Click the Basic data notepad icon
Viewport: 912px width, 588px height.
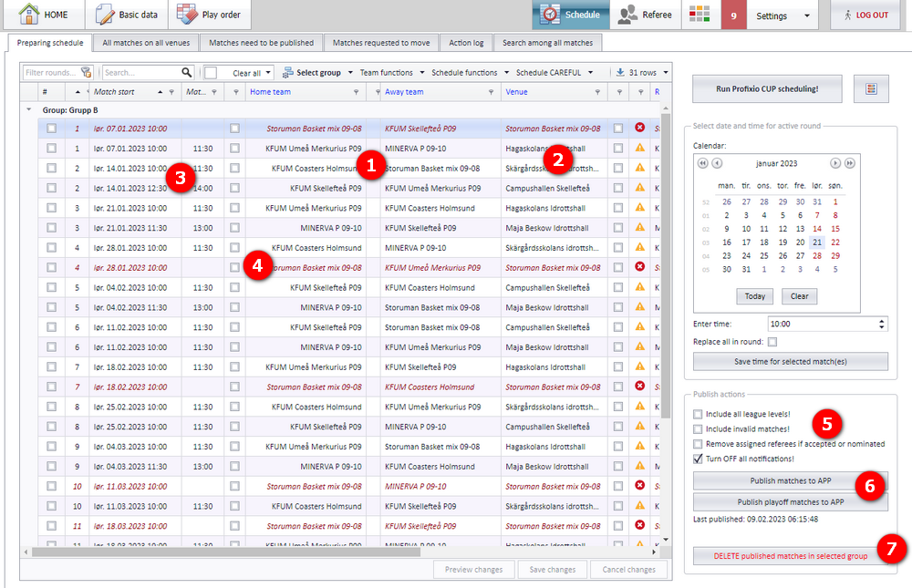[x=105, y=15]
